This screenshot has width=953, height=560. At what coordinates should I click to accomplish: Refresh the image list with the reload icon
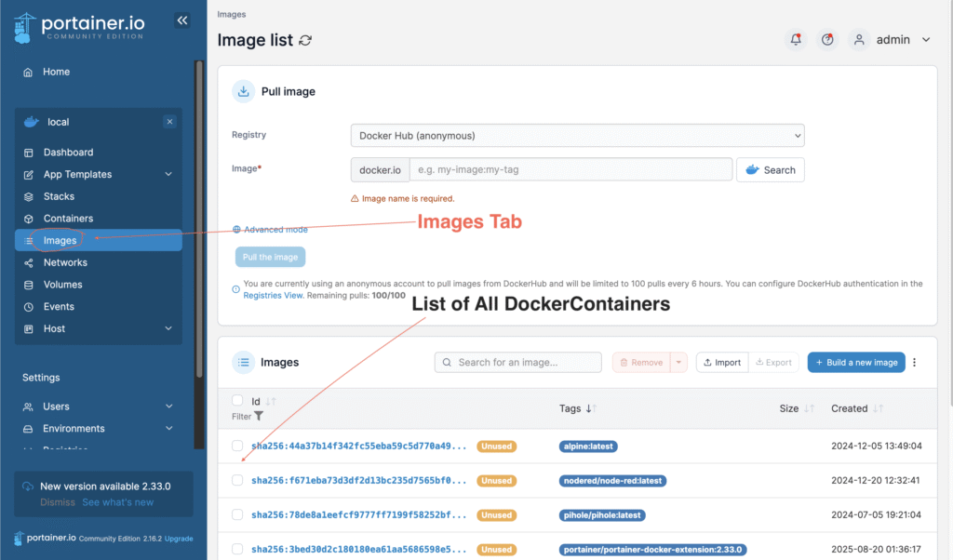(x=305, y=41)
